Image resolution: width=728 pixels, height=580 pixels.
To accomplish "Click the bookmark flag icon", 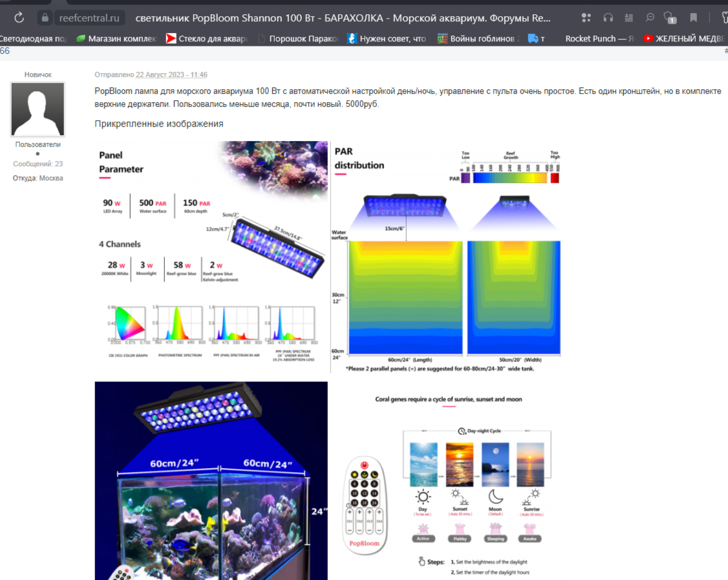I will (x=693, y=17).
